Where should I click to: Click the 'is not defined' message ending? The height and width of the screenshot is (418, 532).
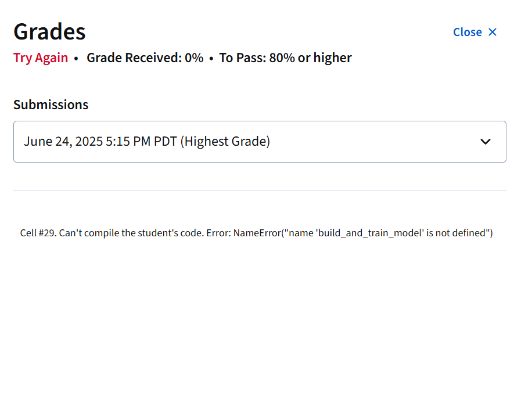click(456, 233)
